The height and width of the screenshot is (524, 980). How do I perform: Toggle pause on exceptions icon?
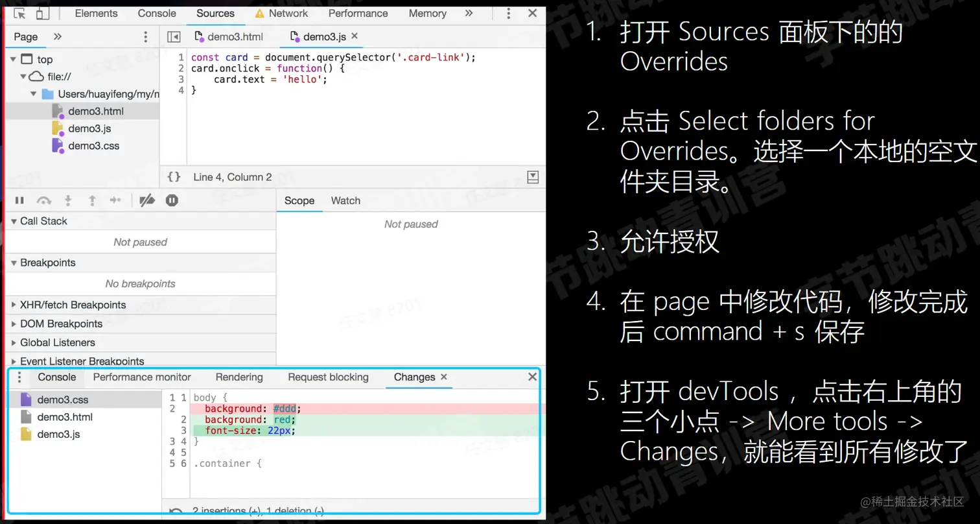[172, 201]
